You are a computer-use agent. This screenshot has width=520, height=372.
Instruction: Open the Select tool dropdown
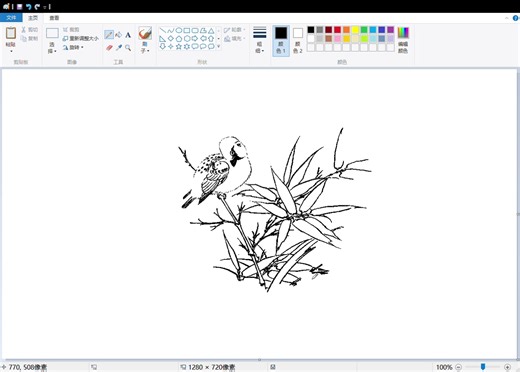pos(52,48)
